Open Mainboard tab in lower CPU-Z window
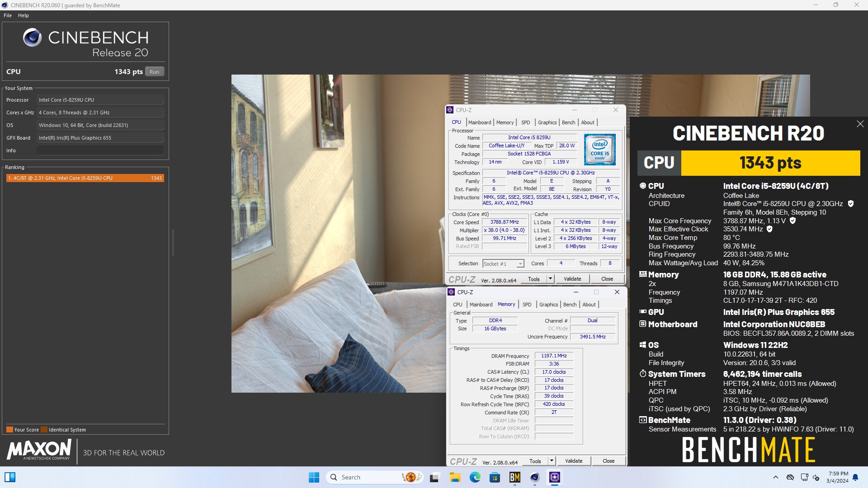 pos(481,305)
